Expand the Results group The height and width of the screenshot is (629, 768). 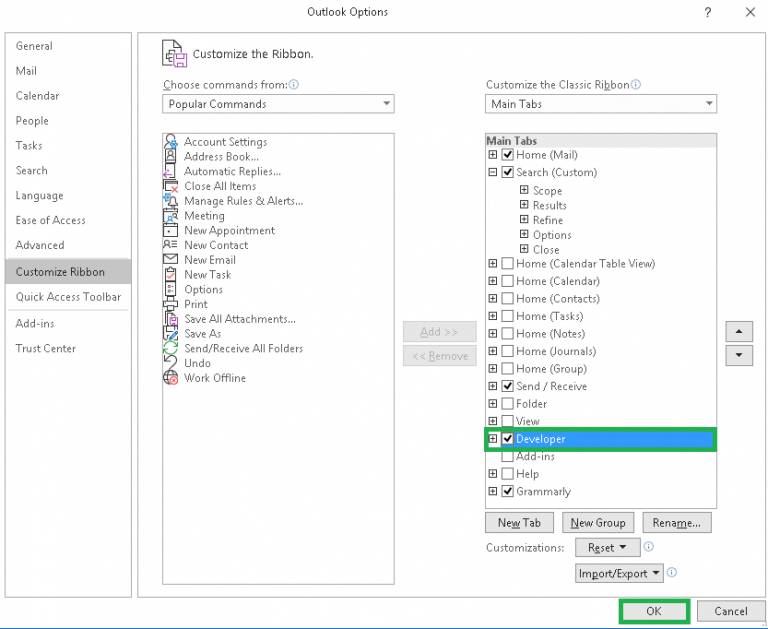pyautogui.click(x=524, y=204)
